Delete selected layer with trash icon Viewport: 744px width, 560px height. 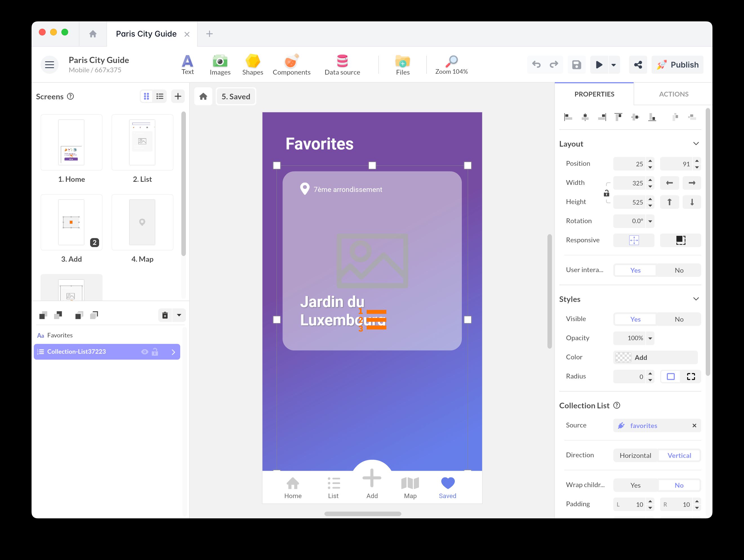pyautogui.click(x=165, y=315)
